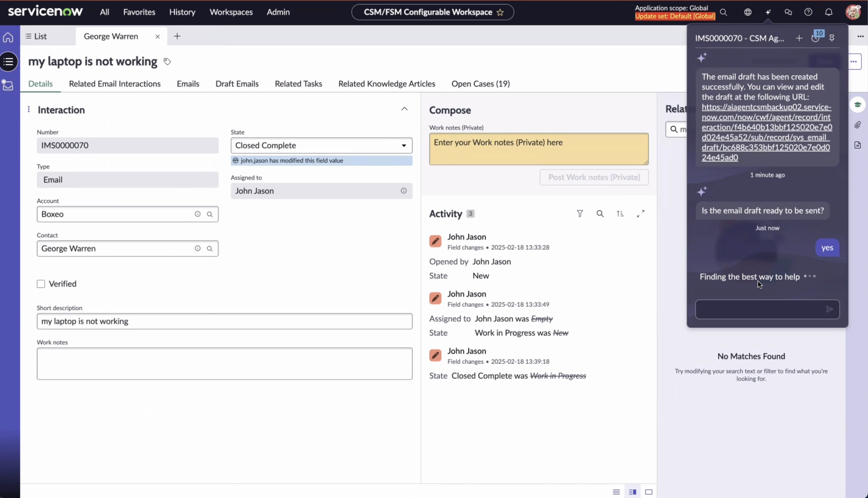The height and width of the screenshot is (498, 868).
Task: Open the document templates icon on right rail
Action: coord(857,145)
